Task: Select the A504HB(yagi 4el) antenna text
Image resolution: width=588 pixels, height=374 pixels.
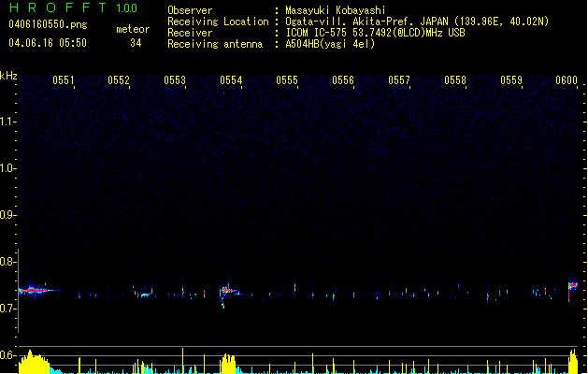Action: tap(330, 44)
